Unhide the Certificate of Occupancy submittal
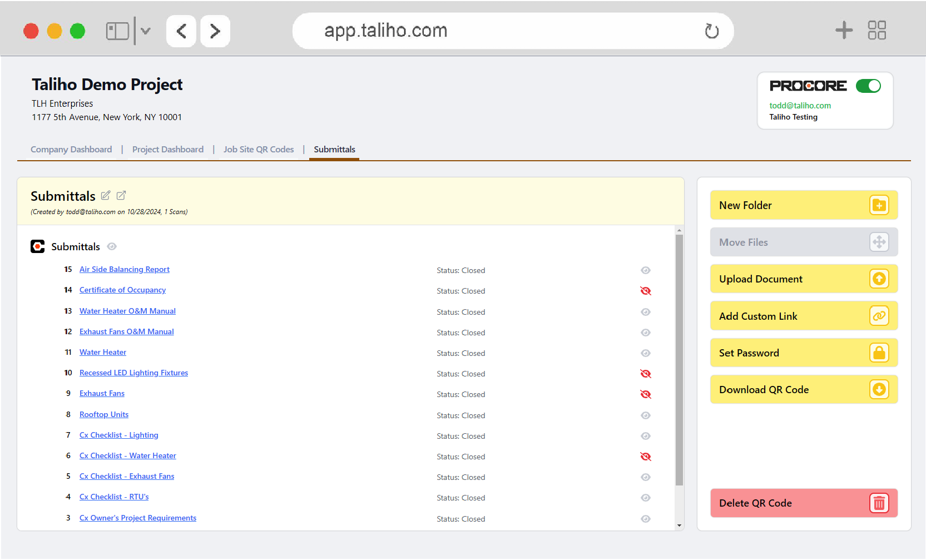 645,291
